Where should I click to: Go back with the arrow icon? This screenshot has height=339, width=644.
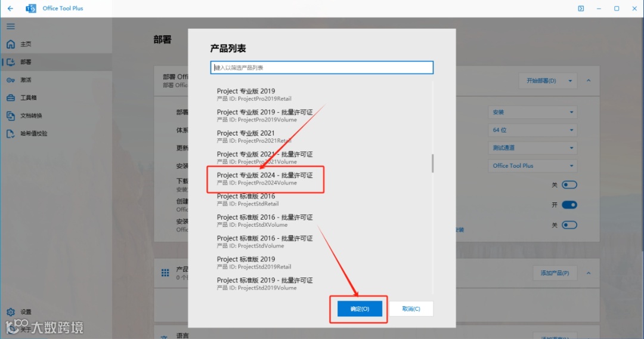10,8
